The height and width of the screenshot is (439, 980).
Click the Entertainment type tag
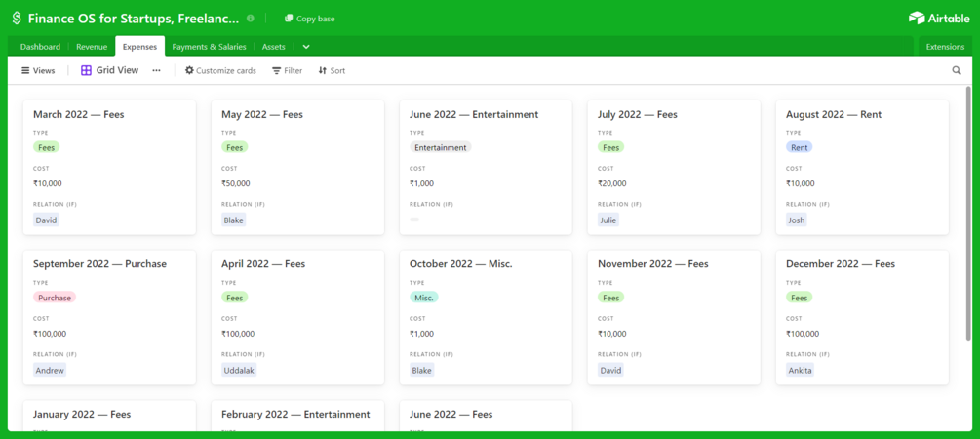pyautogui.click(x=441, y=147)
